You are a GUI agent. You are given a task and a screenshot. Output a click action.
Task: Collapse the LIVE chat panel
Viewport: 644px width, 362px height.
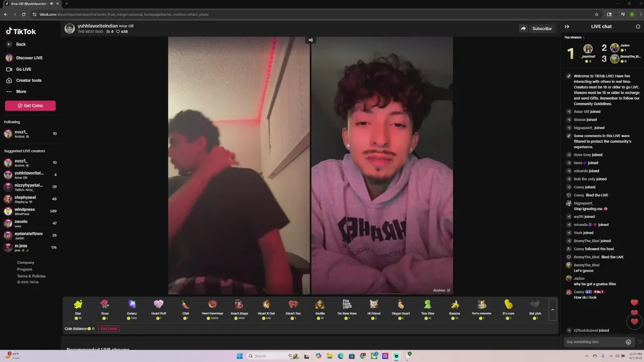[x=567, y=27]
